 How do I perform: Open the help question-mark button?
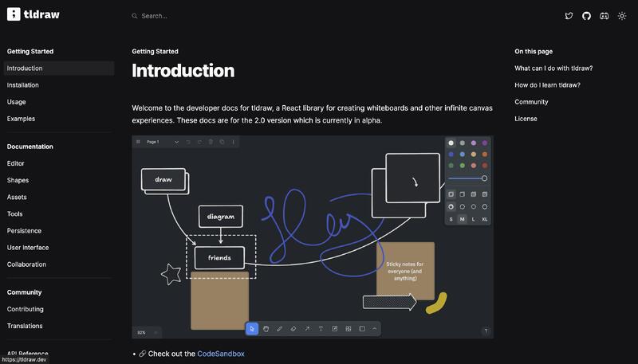tap(486, 331)
